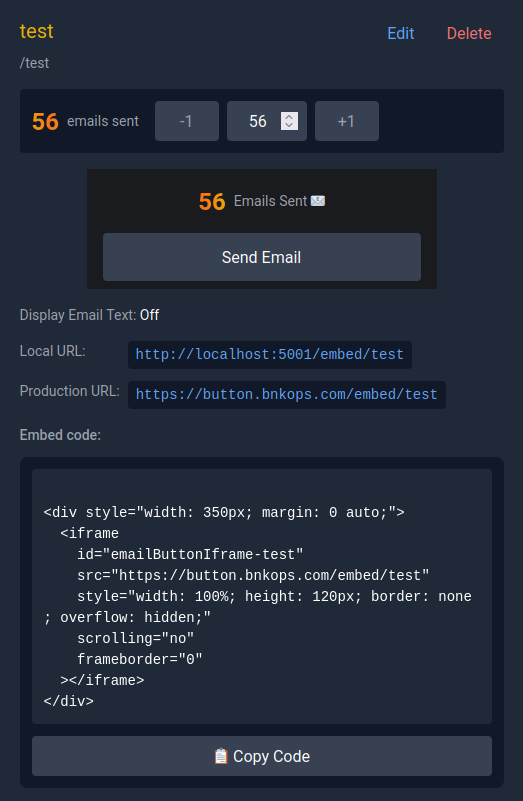The width and height of the screenshot is (523, 801).
Task: Increase email count with +1 button
Action: pyautogui.click(x=347, y=121)
